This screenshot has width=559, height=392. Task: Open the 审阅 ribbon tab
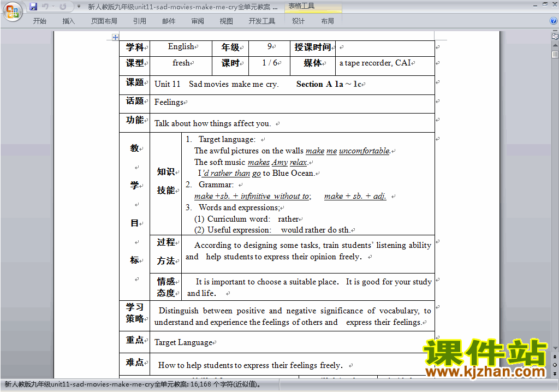(x=198, y=21)
